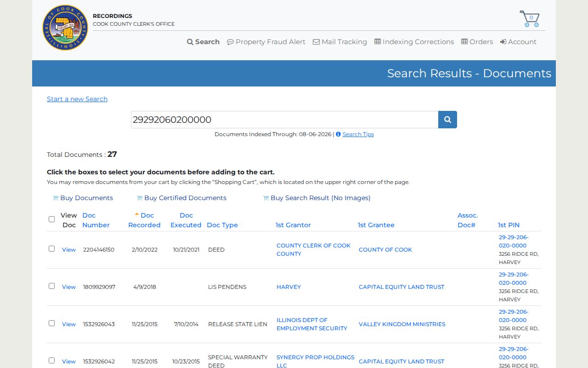Open grantor ILLINOIS DEPT OF EMPLOYMENT SECURITY
588x368 pixels.
pos(312,324)
